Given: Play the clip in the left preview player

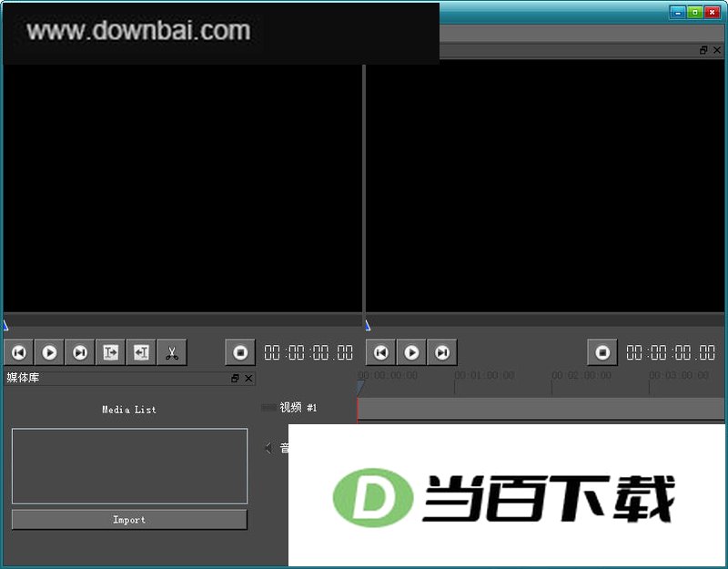Looking at the screenshot, I should pos(49,352).
